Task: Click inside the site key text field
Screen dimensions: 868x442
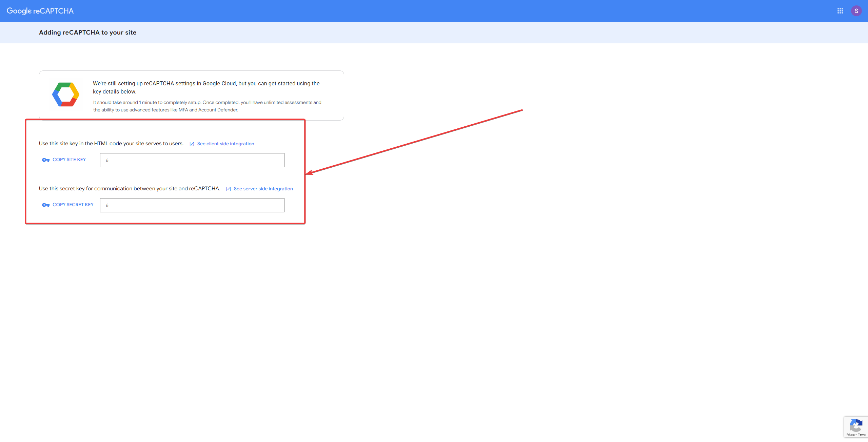Action: click(192, 160)
